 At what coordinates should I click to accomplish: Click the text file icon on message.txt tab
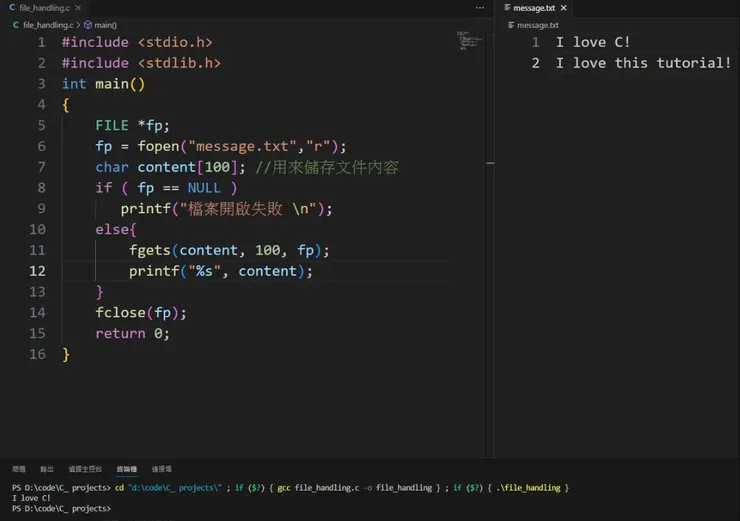[507, 8]
